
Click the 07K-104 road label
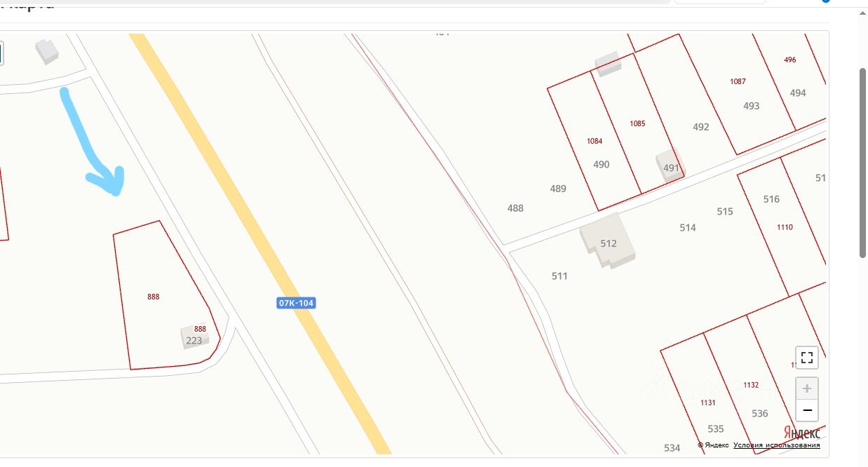point(296,303)
